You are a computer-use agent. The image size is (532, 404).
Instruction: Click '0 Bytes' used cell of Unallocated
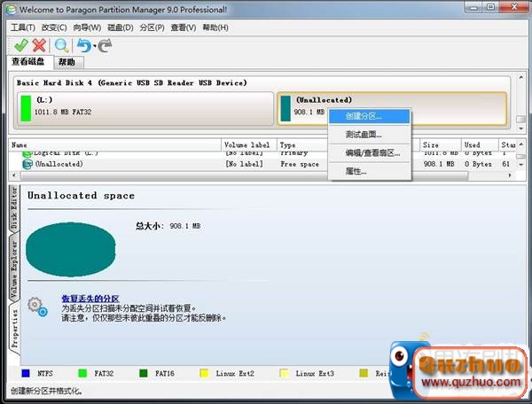pos(478,164)
